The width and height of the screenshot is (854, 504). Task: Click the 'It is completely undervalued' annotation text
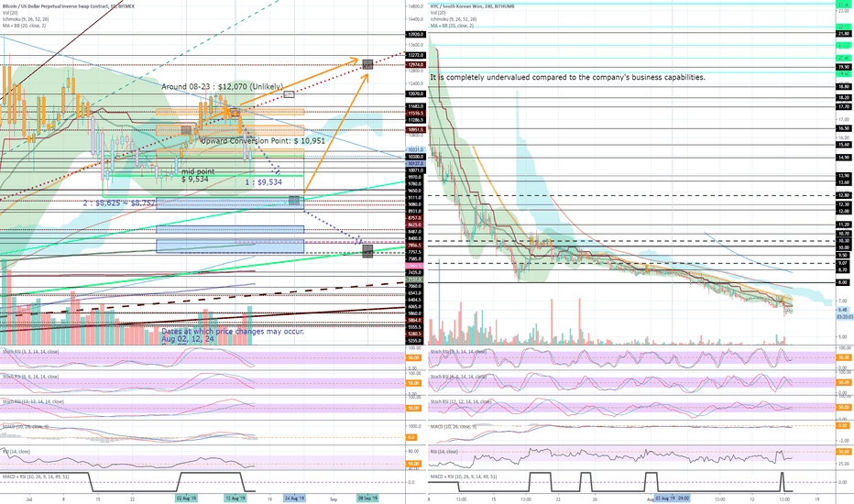click(x=567, y=77)
